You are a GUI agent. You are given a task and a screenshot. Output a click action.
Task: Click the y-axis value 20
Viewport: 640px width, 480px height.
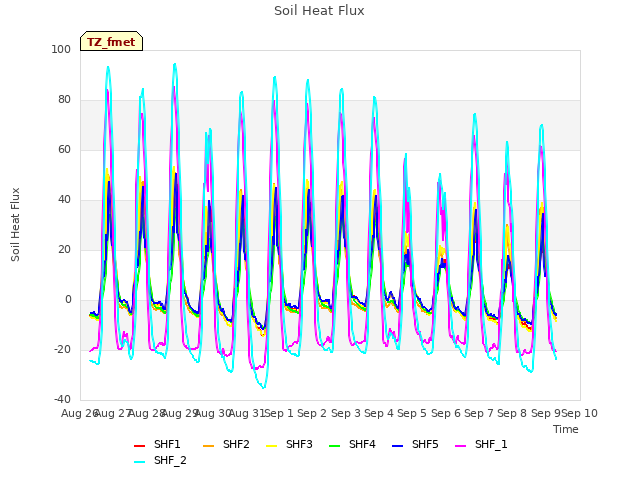(x=64, y=249)
